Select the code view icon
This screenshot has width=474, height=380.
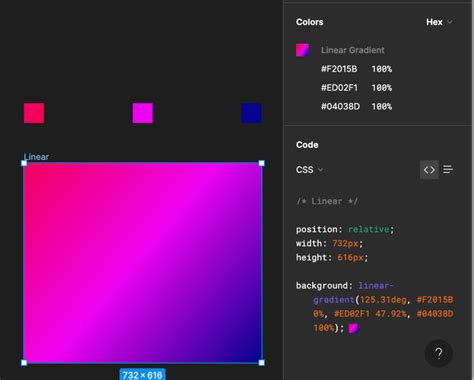(429, 170)
